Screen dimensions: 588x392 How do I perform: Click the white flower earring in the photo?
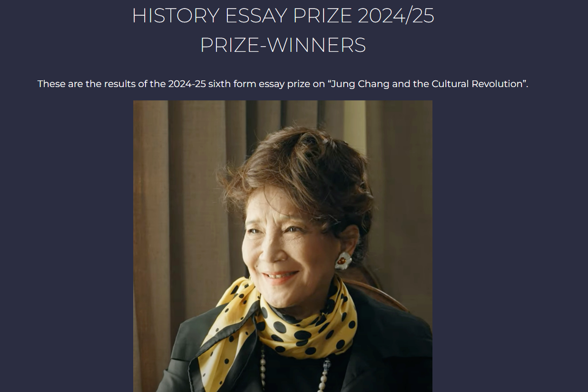tap(343, 261)
